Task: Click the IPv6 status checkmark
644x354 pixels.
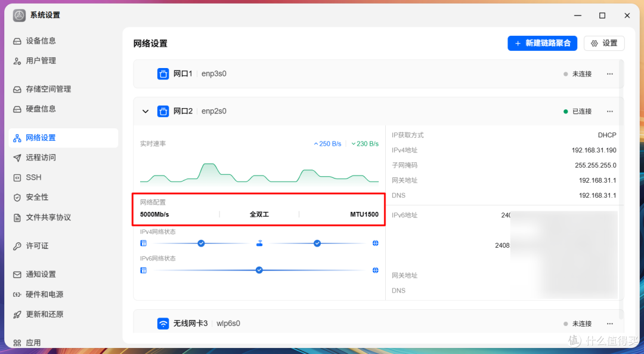Action: pyautogui.click(x=259, y=270)
